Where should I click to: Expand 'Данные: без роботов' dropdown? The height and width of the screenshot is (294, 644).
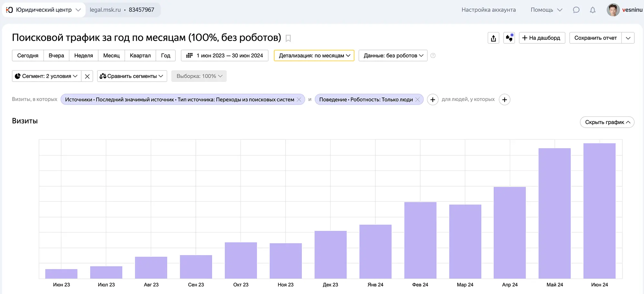coord(393,56)
